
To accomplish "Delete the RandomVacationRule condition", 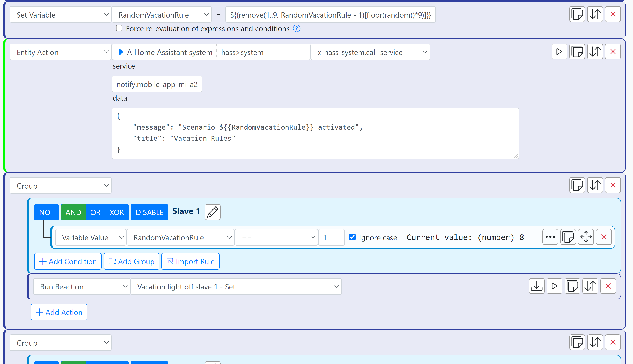I will pyautogui.click(x=604, y=237).
